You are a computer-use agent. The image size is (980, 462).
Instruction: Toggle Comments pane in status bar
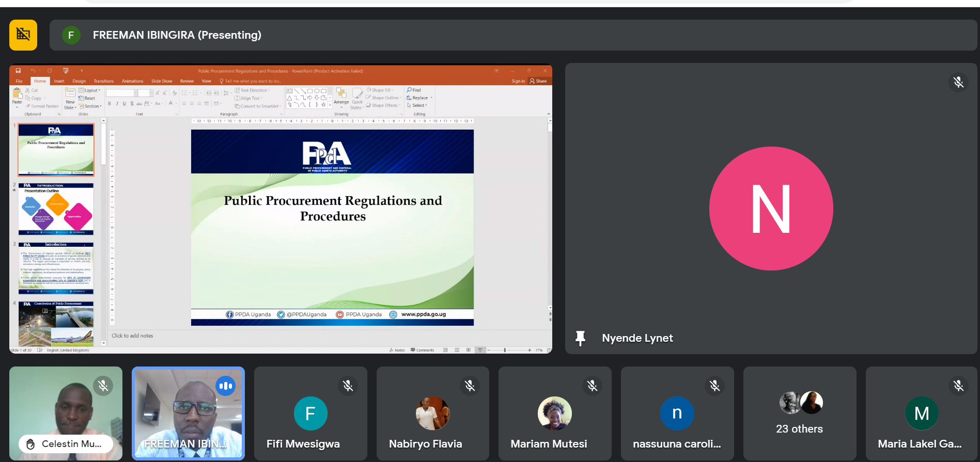pyautogui.click(x=422, y=350)
